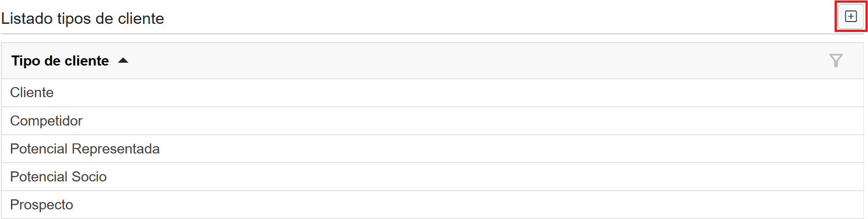Click the Competidor text in the list

point(46,121)
